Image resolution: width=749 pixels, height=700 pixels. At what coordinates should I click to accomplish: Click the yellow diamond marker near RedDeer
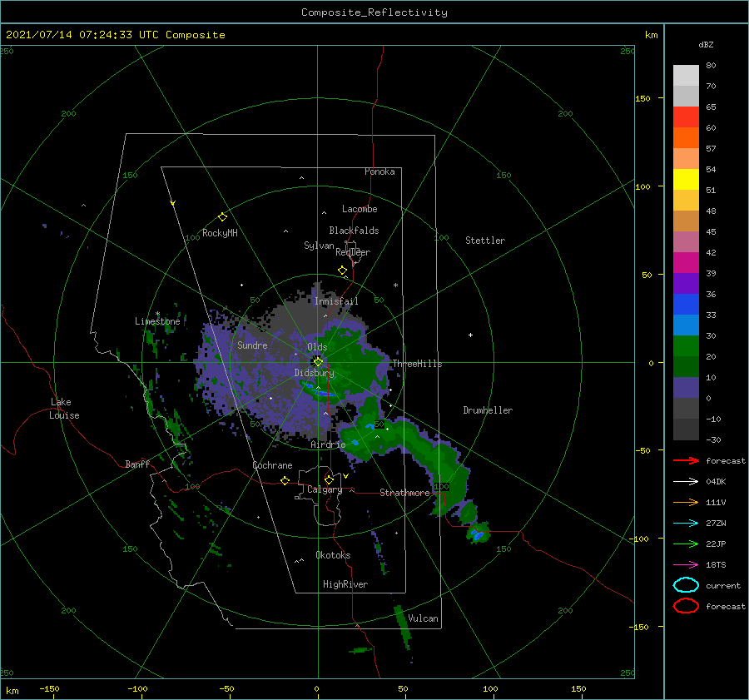342,271
